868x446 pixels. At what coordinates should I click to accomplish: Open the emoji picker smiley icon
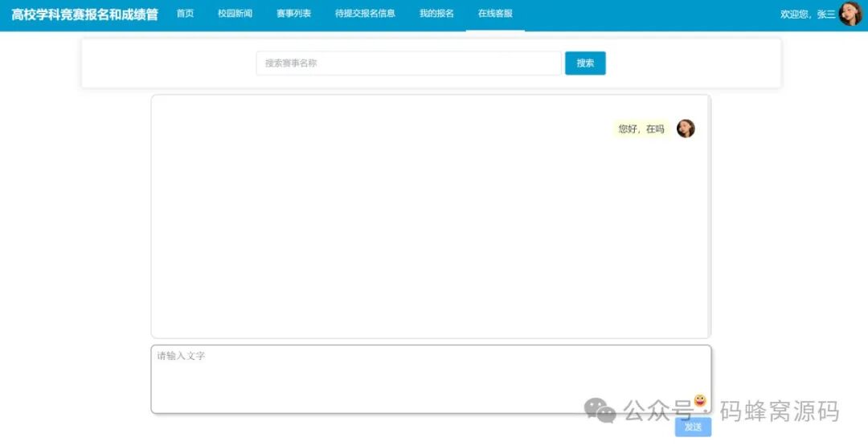point(700,400)
